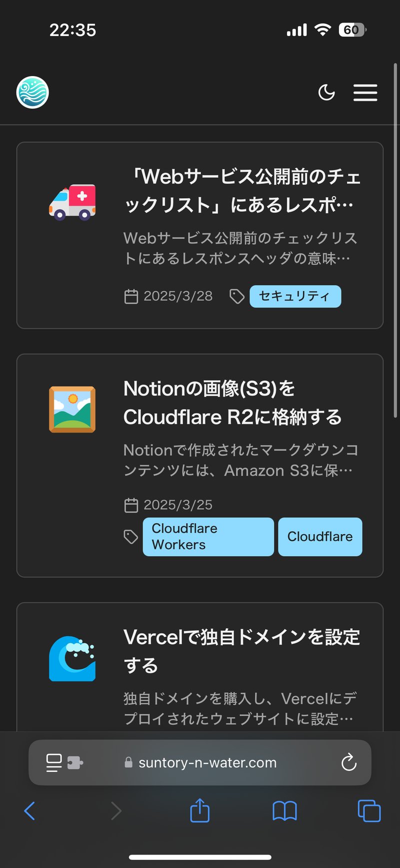Open Safari bookmarks book icon
The width and height of the screenshot is (400, 868).
coord(284,811)
